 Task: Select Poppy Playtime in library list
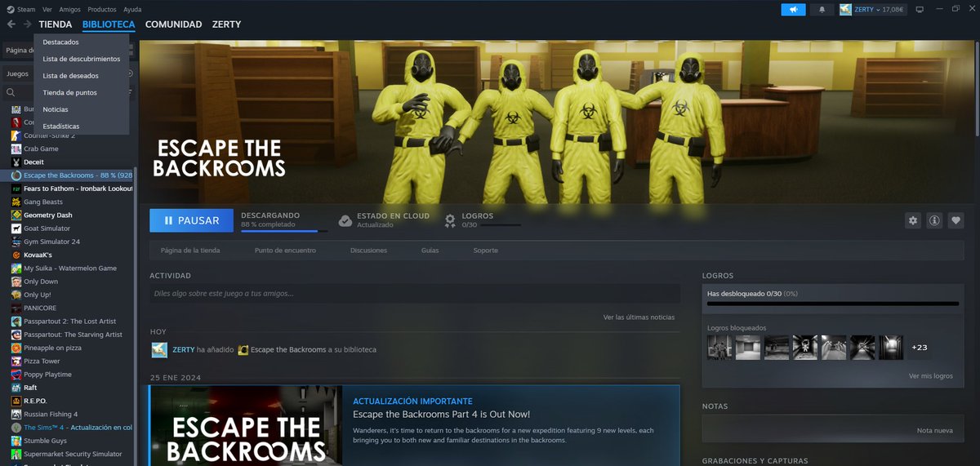pyautogui.click(x=47, y=375)
